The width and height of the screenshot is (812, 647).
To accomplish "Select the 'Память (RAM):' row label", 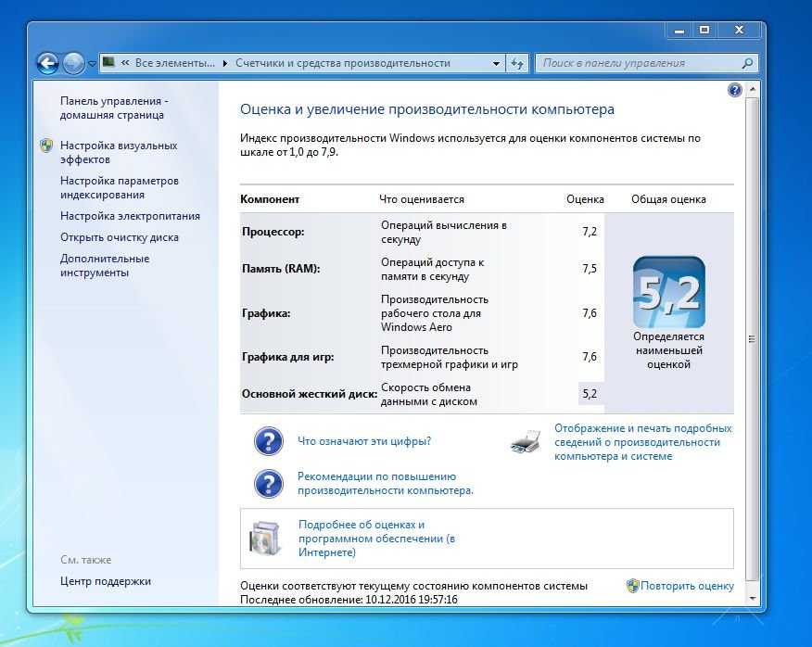I will [281, 268].
